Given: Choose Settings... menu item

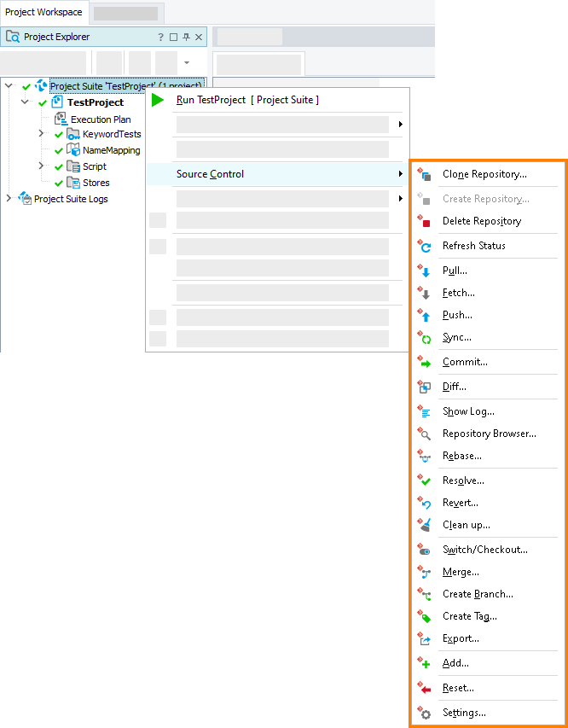Looking at the screenshot, I should (487, 713).
